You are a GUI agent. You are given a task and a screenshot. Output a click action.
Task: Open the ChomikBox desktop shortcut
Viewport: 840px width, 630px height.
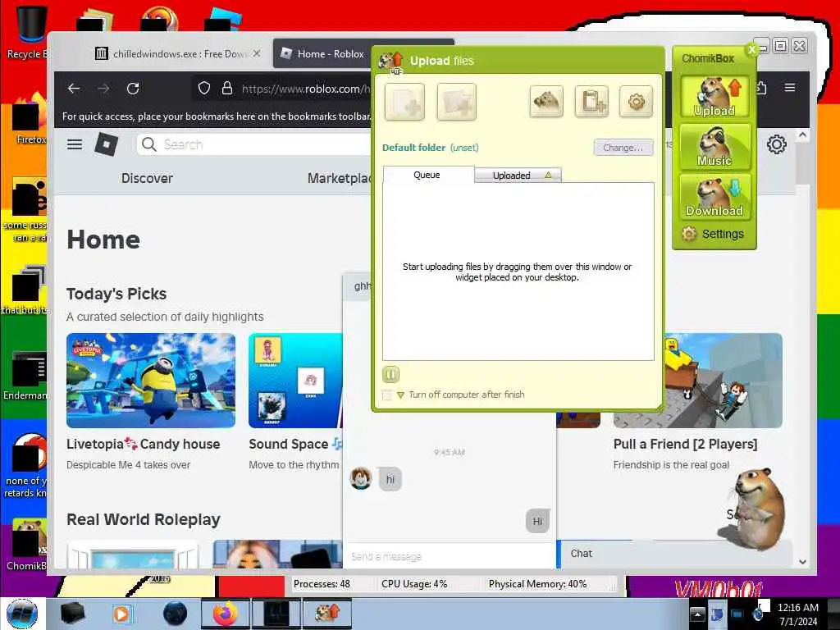(x=27, y=545)
